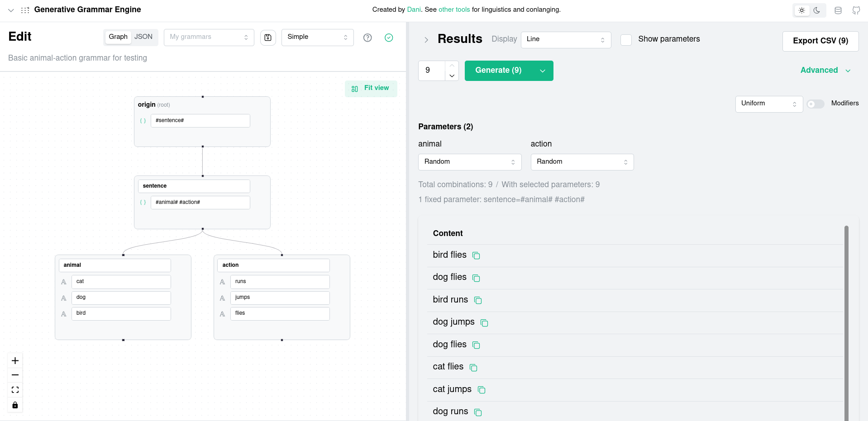Viewport: 868px width, 421px height.
Task: Click text type icon beside runs
Action: (223, 282)
